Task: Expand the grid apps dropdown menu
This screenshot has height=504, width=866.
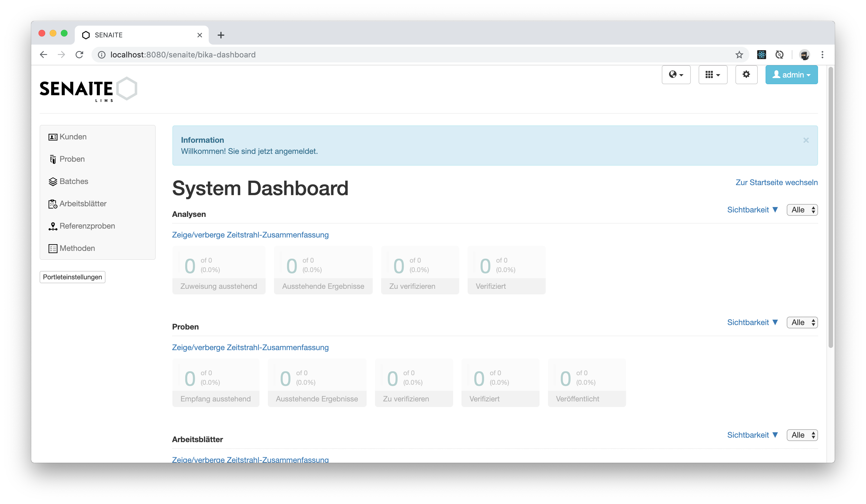Action: click(x=713, y=74)
